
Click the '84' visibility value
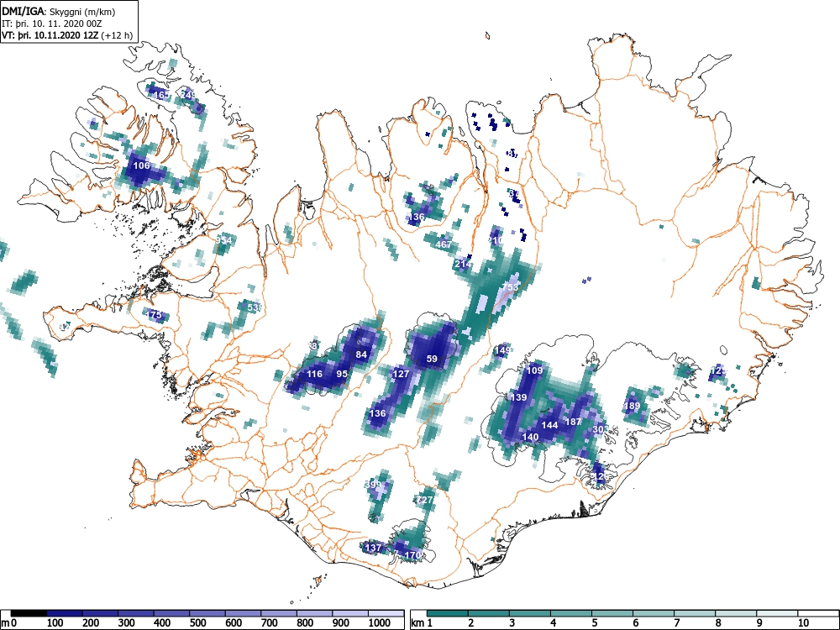(x=361, y=354)
